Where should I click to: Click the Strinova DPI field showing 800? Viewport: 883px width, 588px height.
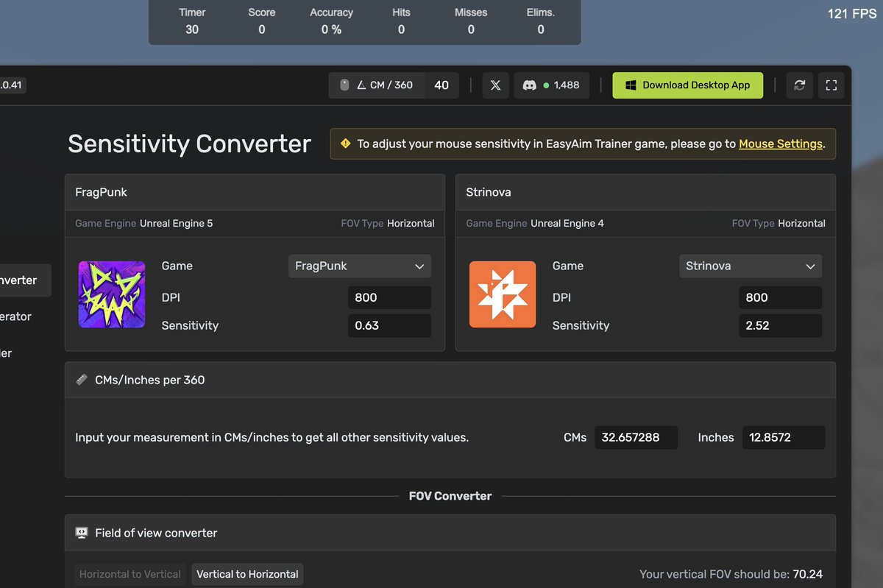click(x=780, y=297)
